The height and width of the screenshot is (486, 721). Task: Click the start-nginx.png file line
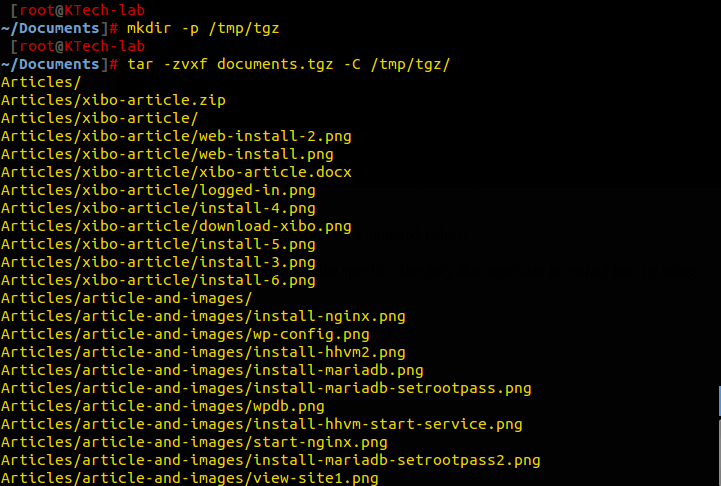[x=194, y=442]
